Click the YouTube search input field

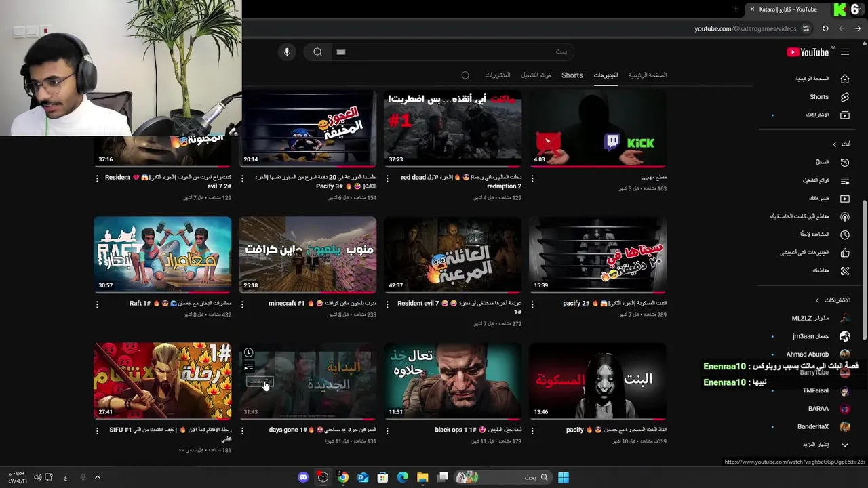pos(452,52)
